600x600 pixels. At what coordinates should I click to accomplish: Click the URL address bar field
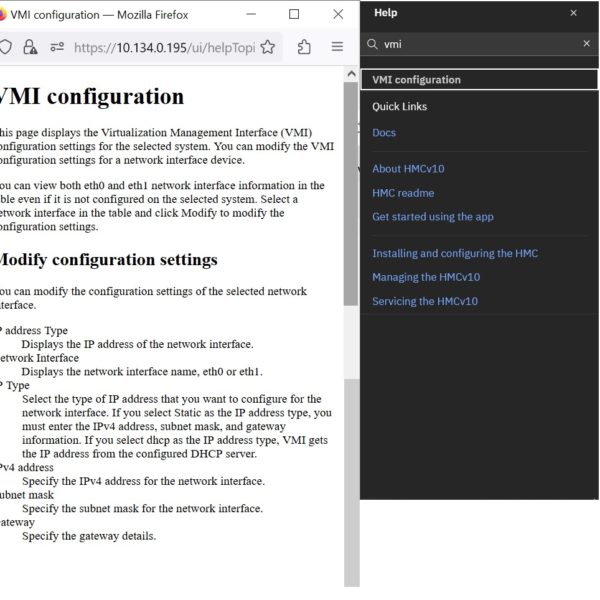pos(165,47)
